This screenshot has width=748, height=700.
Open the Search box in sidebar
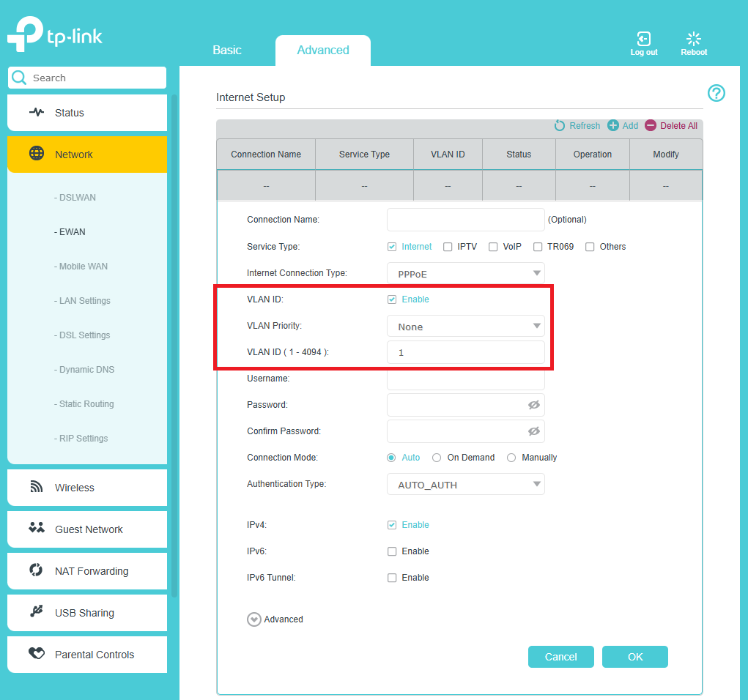click(x=86, y=78)
